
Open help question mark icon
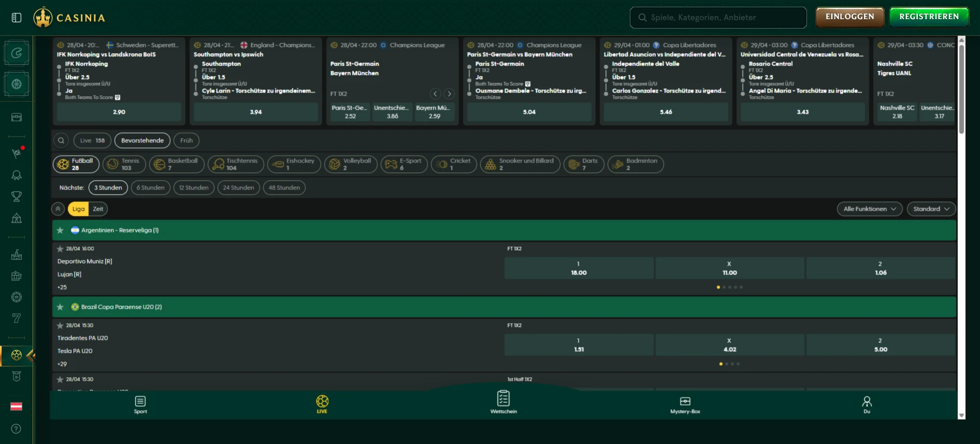click(x=17, y=428)
